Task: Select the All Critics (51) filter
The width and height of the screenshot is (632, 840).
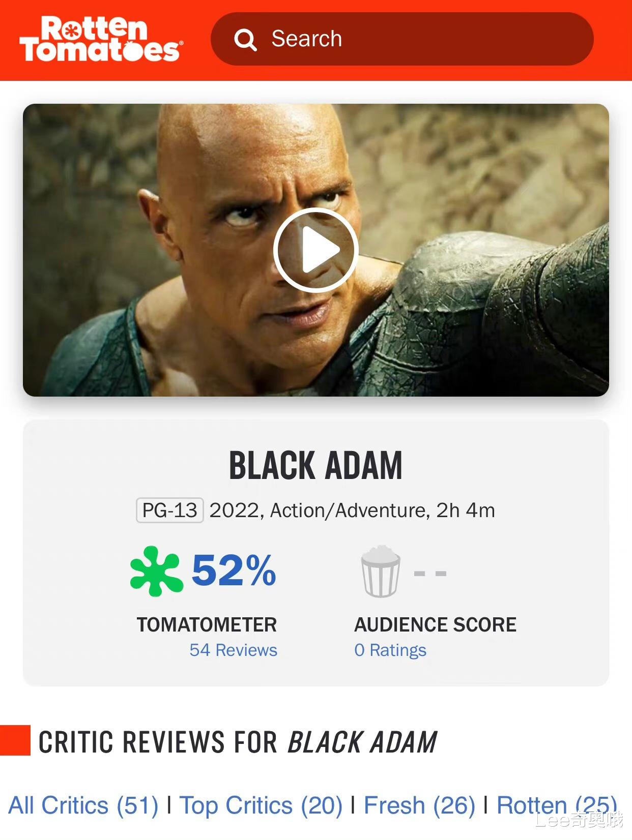Action: point(83,805)
